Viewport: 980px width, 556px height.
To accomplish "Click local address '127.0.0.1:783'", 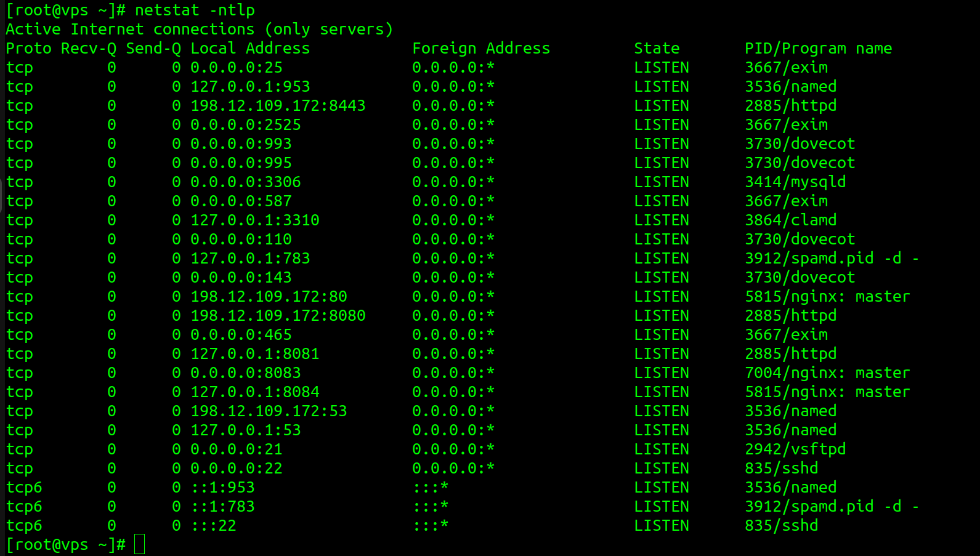I will (250, 259).
